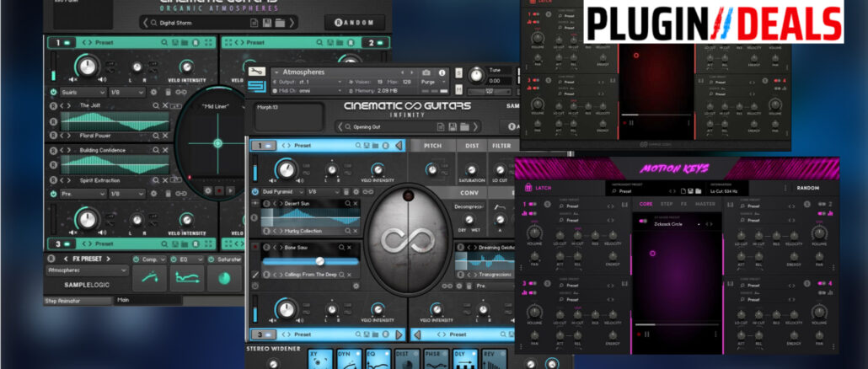Open the Purge dropdown in Kontakt header
Image resolution: width=868 pixels, height=369 pixels.
coord(433,82)
